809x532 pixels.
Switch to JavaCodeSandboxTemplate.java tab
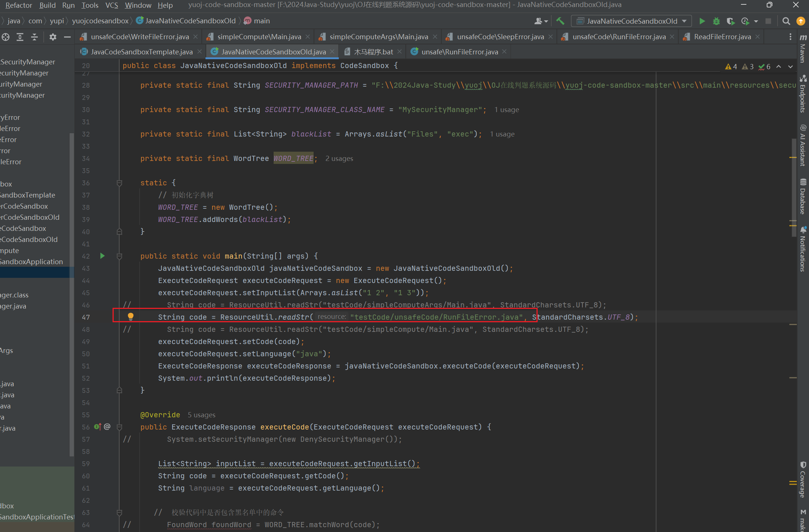tap(141, 52)
